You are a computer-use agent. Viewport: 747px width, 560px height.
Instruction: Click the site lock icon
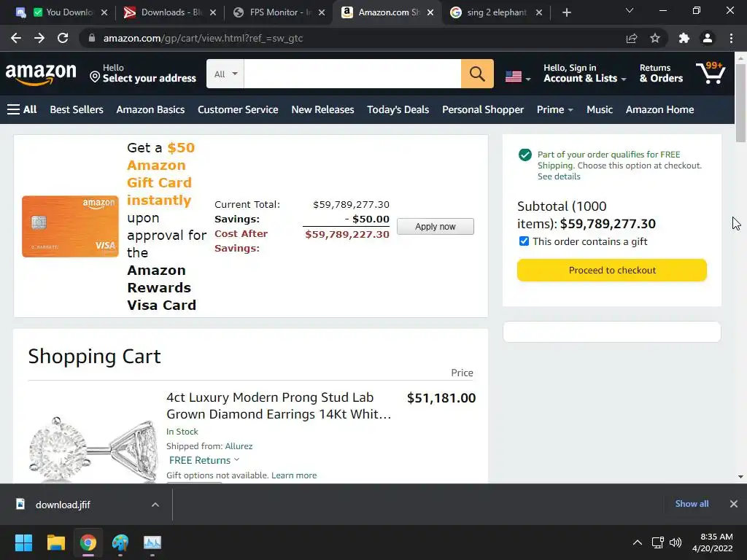click(92, 38)
